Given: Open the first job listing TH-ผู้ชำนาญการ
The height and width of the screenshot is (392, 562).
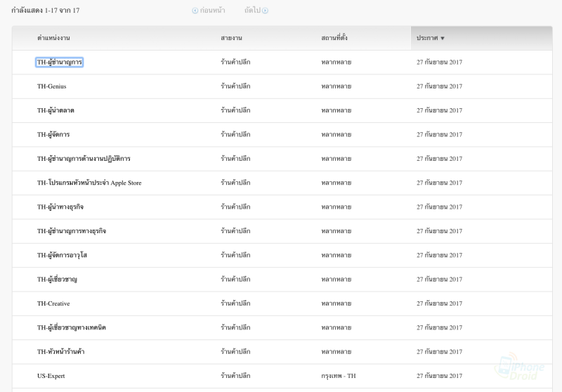Looking at the screenshot, I should click(x=60, y=63).
